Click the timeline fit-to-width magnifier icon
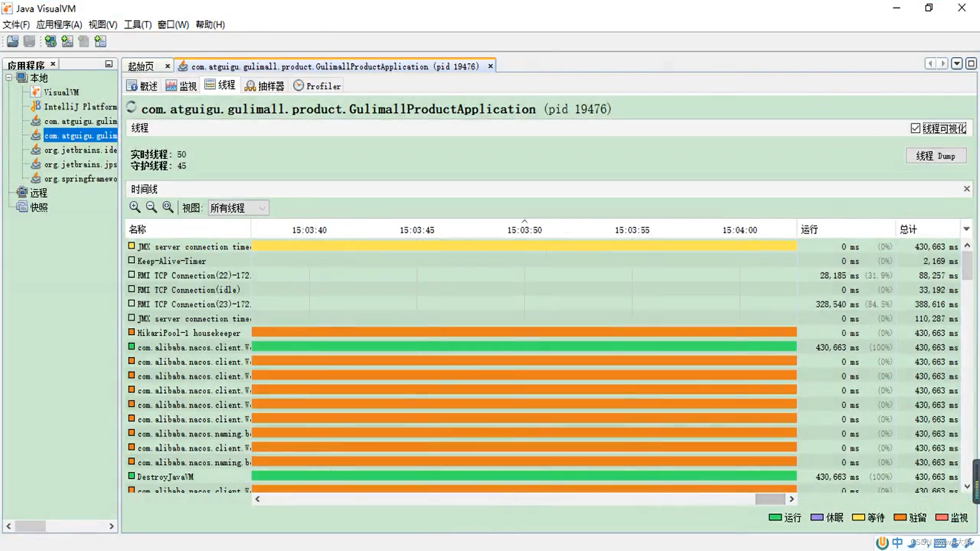The width and height of the screenshot is (980, 551). click(168, 207)
